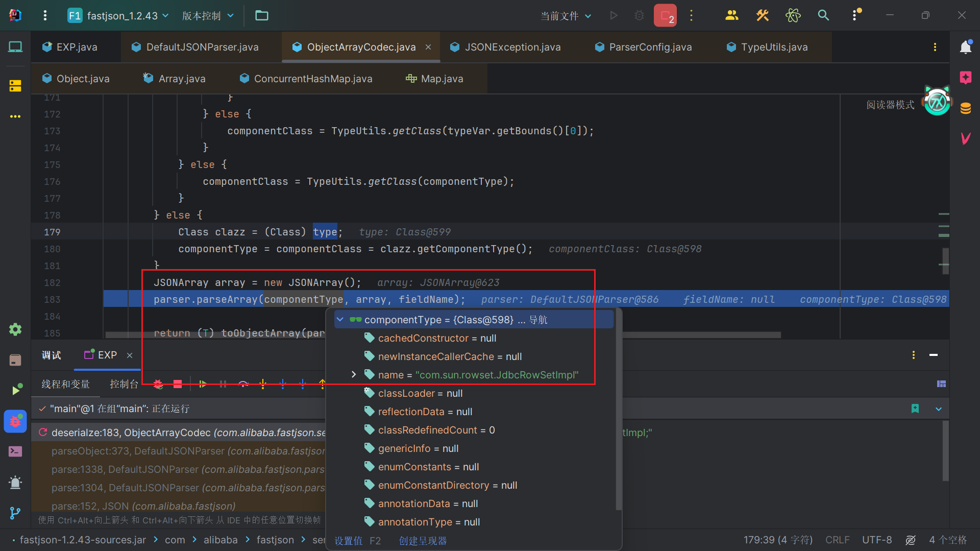The image size is (980, 551).
Task: Expand thread selector dropdown chevron
Action: pyautogui.click(x=939, y=409)
